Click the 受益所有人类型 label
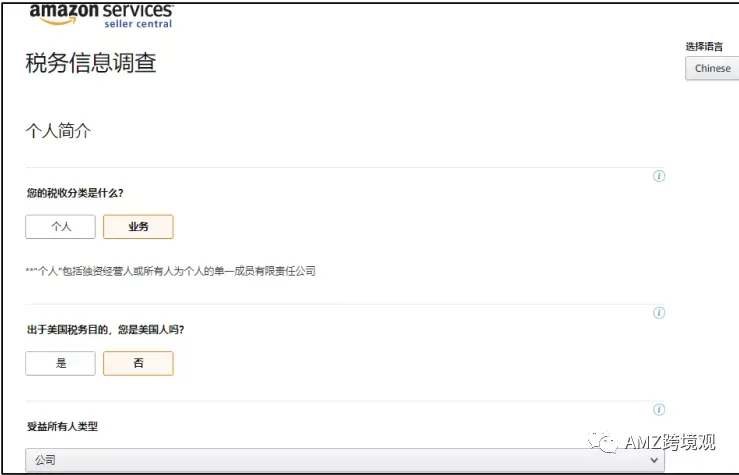 pos(62,426)
